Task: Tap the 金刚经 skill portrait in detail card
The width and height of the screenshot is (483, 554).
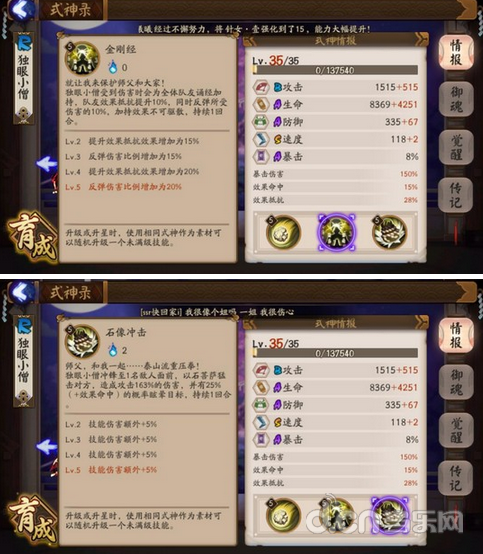Action: click(x=83, y=59)
